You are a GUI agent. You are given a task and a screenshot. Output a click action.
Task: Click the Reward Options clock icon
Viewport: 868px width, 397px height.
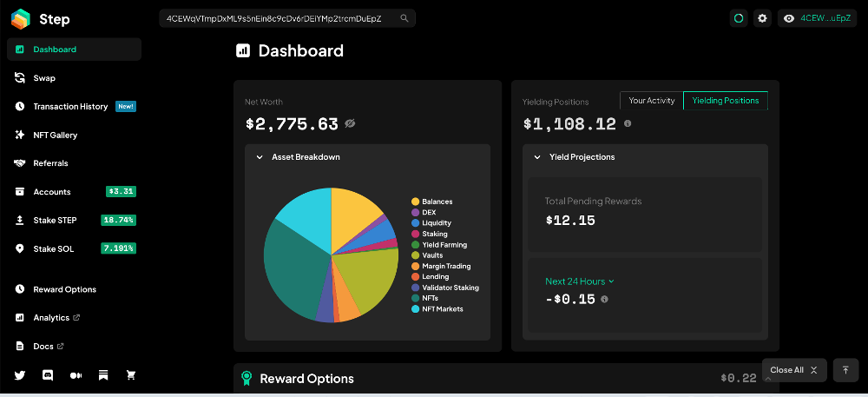(20, 289)
